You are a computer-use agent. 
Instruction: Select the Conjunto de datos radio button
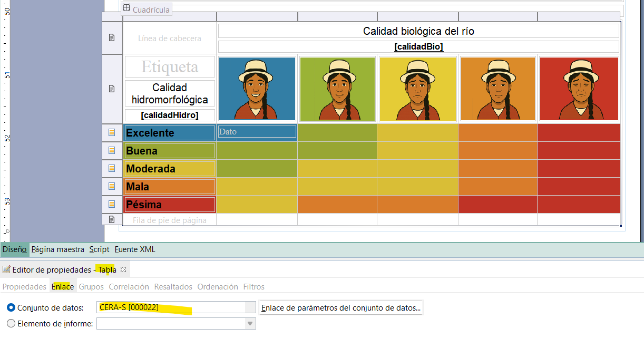[11, 307]
